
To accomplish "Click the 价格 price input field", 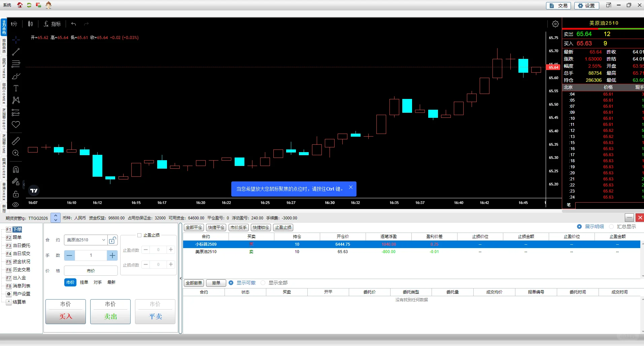I will point(91,271).
